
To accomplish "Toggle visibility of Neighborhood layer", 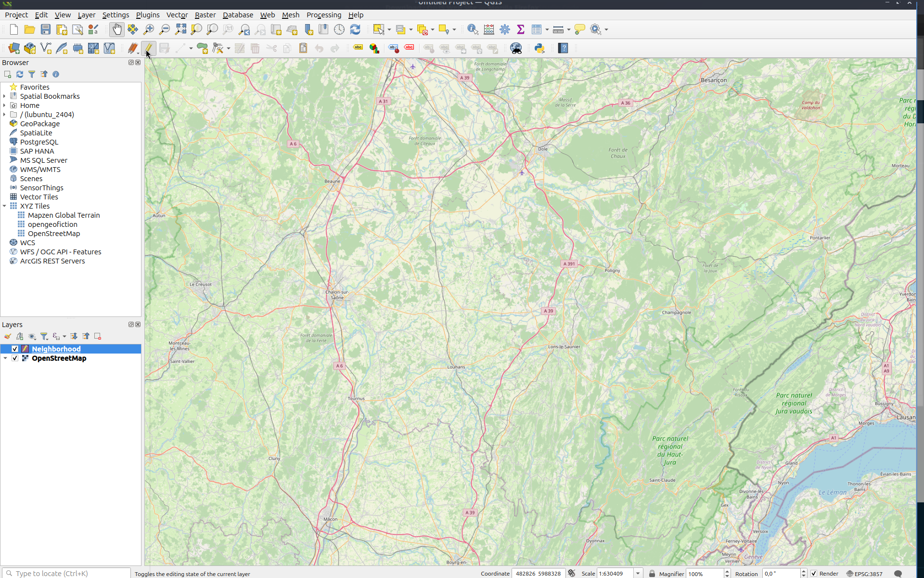I will 14,348.
